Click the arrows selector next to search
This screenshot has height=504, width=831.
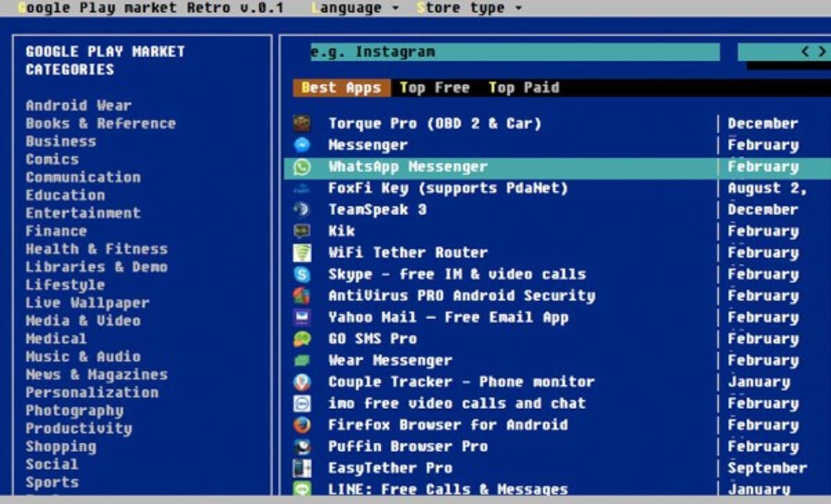813,52
